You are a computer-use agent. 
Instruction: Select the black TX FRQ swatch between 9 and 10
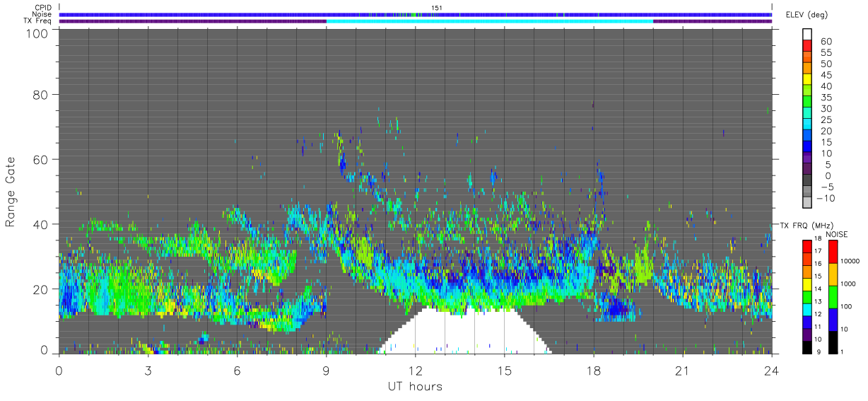coord(807,347)
